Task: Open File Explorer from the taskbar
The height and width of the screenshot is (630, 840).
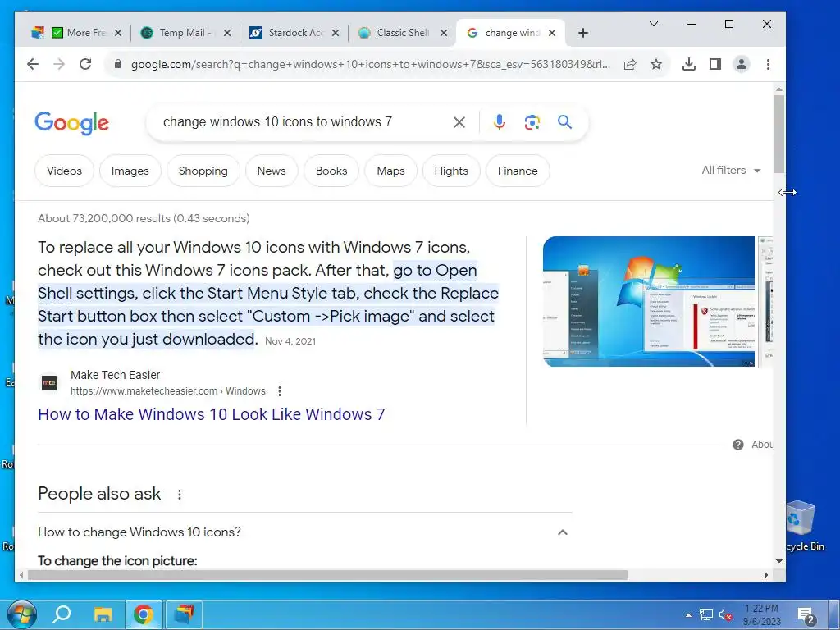Action: click(103, 614)
